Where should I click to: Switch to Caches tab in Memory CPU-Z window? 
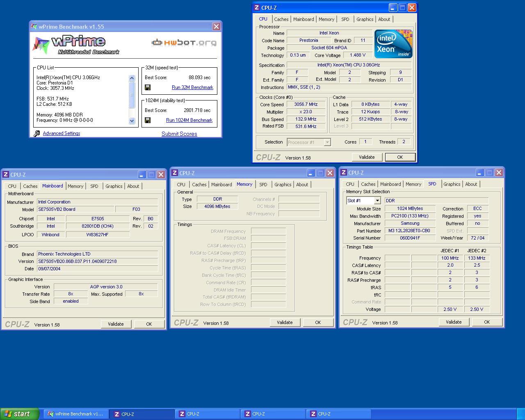(199, 185)
